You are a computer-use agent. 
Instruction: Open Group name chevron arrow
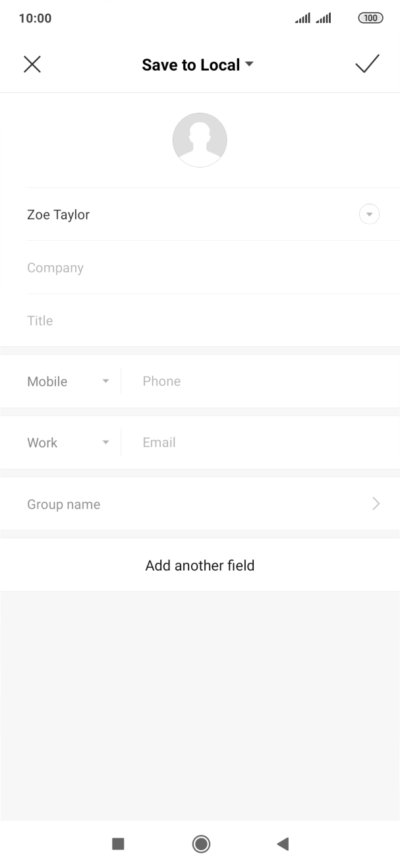(376, 504)
